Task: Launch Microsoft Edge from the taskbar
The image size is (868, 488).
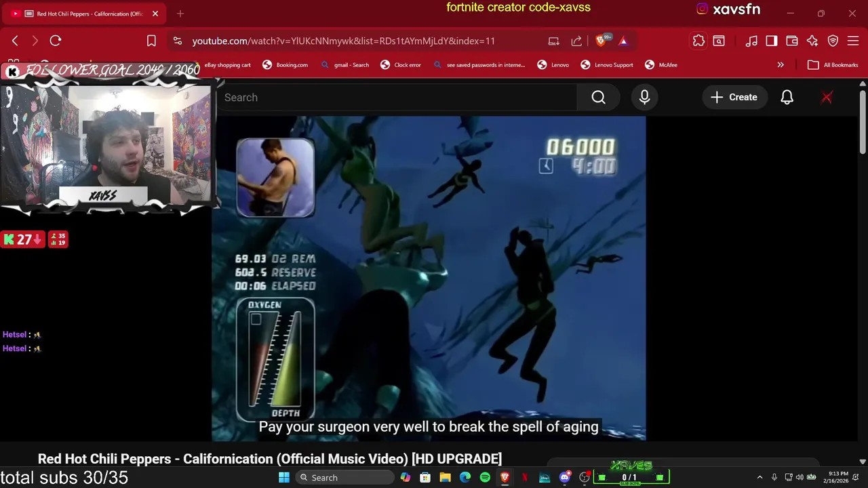Action: (x=465, y=478)
